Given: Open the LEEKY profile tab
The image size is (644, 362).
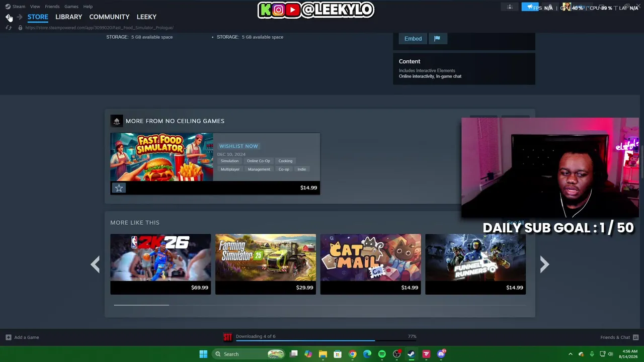Looking at the screenshot, I should coord(146,17).
